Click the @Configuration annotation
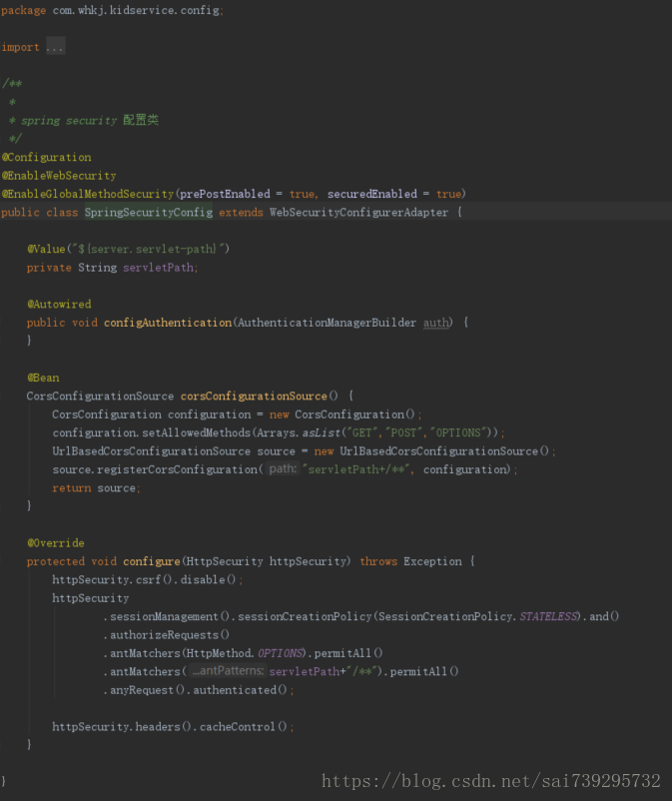This screenshot has height=801, width=672. pos(47,157)
